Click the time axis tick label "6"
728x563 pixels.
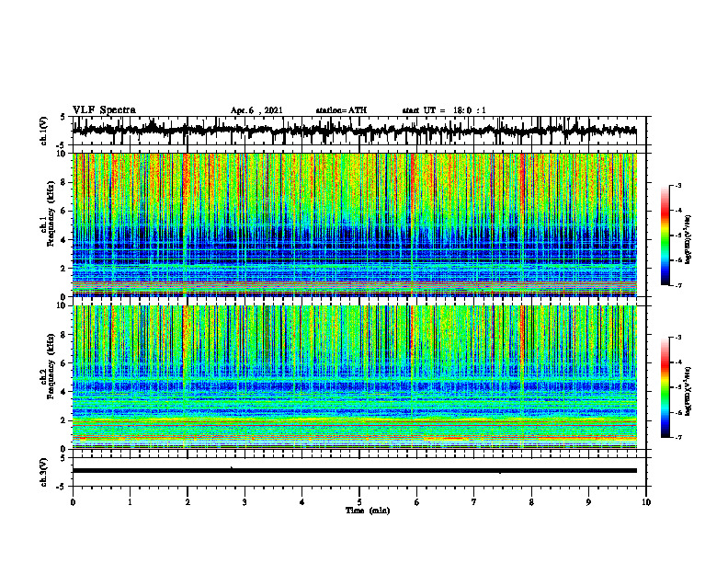tap(417, 502)
